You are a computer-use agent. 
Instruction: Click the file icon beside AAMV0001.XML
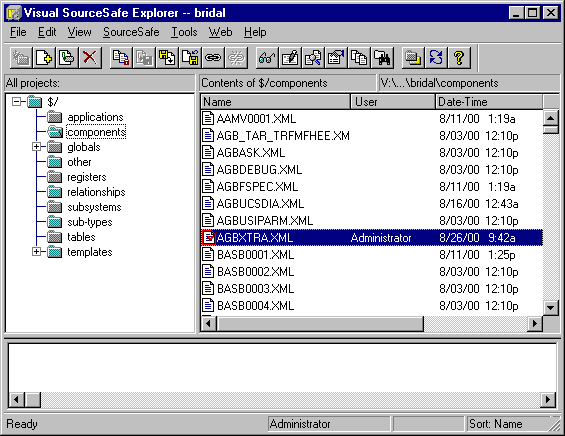208,118
